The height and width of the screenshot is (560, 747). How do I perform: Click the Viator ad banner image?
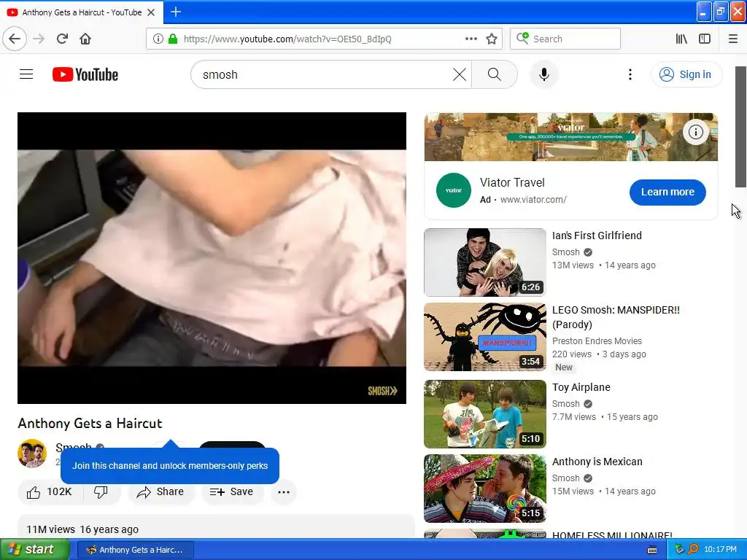pyautogui.click(x=570, y=136)
